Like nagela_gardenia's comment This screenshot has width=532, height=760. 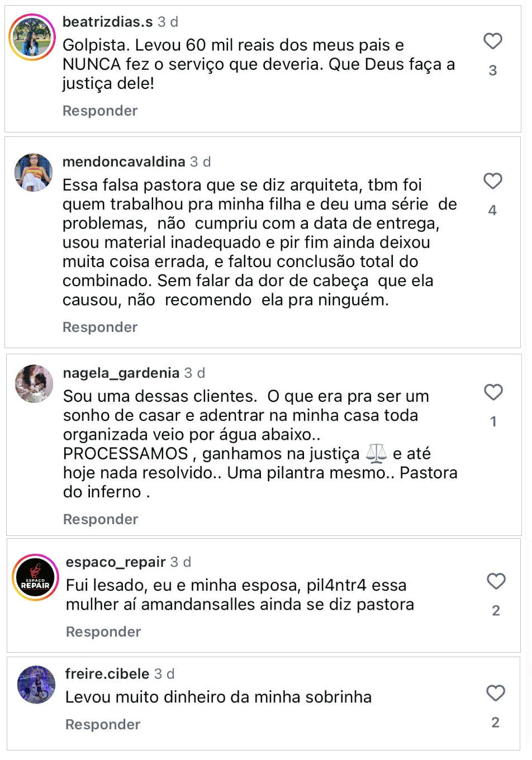(493, 392)
